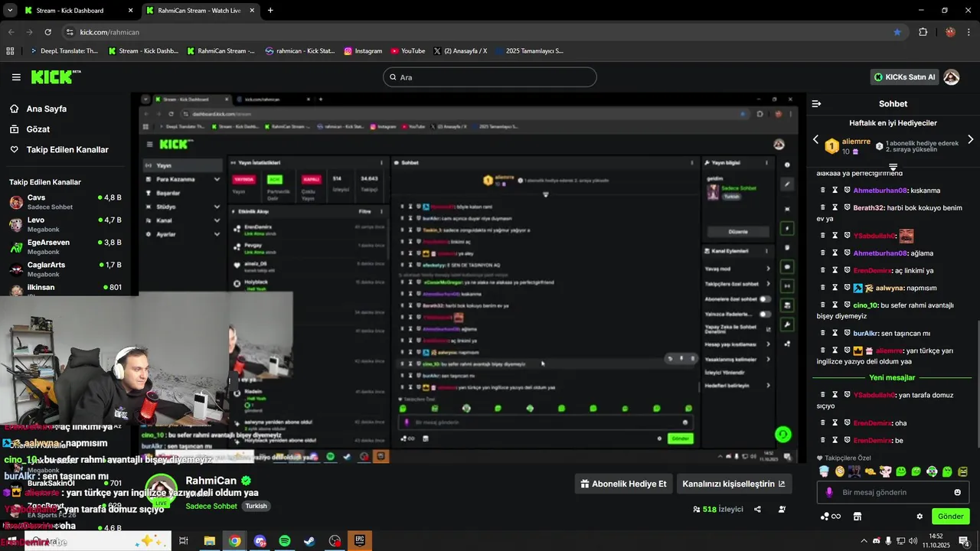Open the YouTube bookmark
The height and width of the screenshot is (551, 980).
pyautogui.click(x=407, y=51)
